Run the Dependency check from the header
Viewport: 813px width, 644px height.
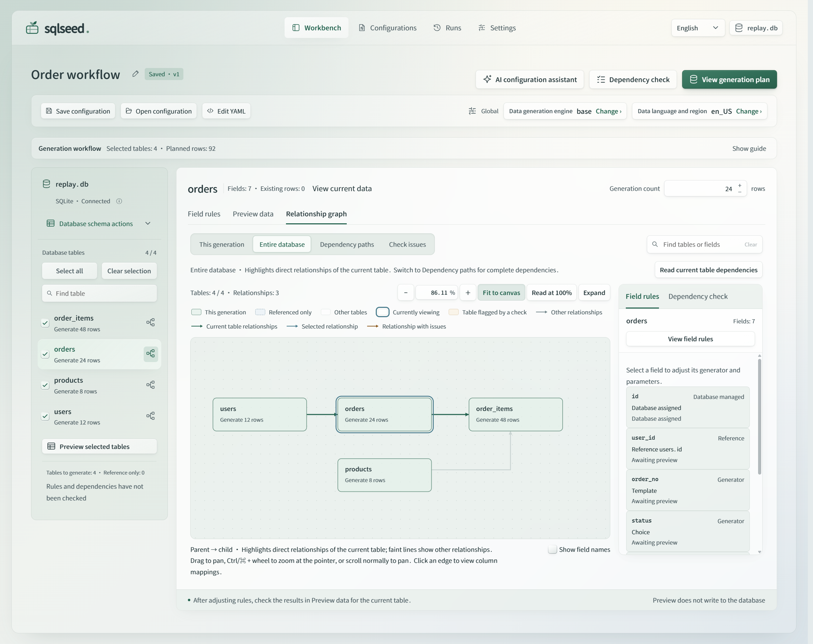point(633,79)
